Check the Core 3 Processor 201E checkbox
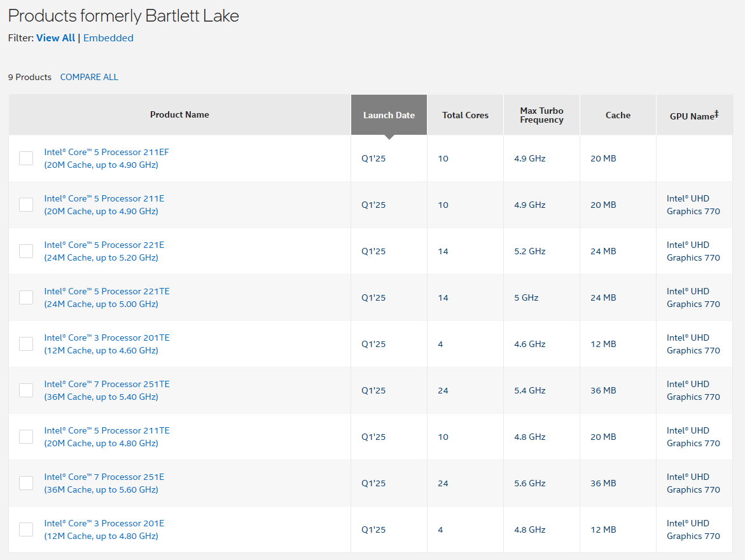 point(26,529)
